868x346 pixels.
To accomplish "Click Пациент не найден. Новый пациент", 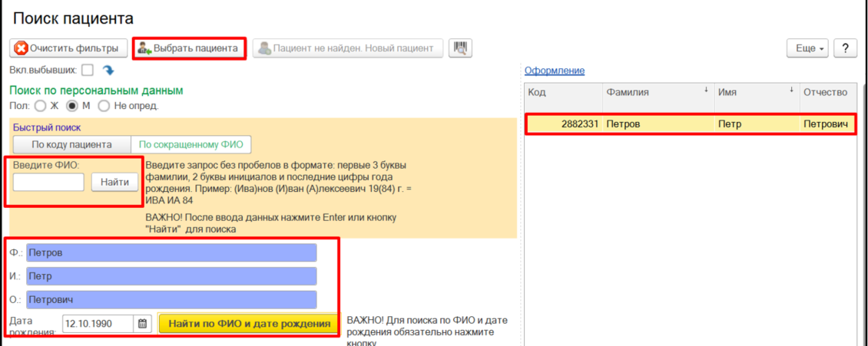I will tap(348, 48).
